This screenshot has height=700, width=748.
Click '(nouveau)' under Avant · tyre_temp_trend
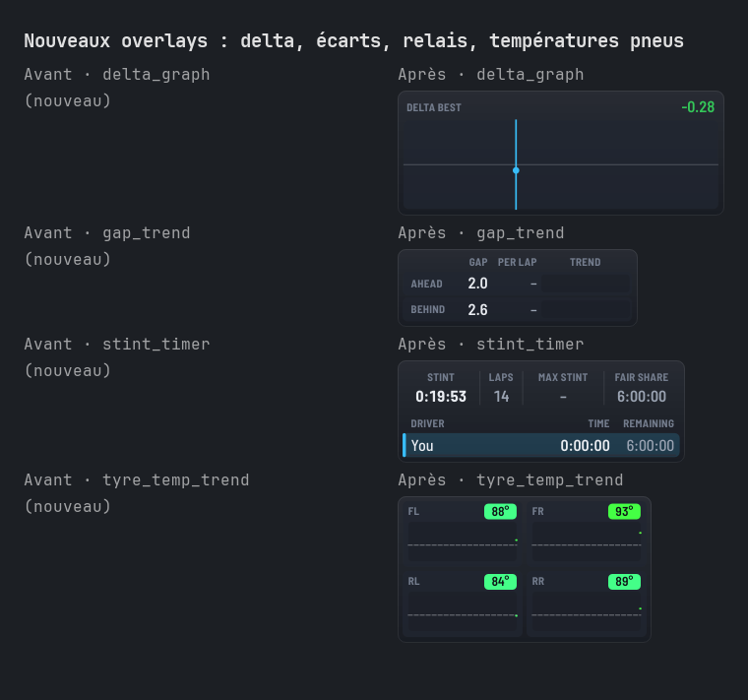67,506
